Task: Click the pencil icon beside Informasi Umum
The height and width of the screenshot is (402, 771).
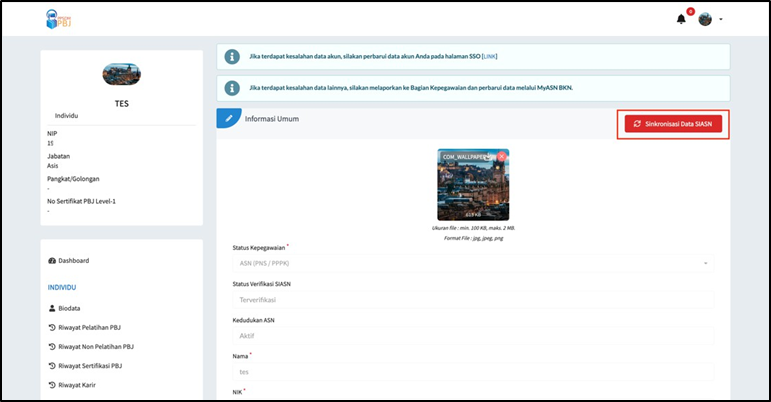Action: [229, 118]
